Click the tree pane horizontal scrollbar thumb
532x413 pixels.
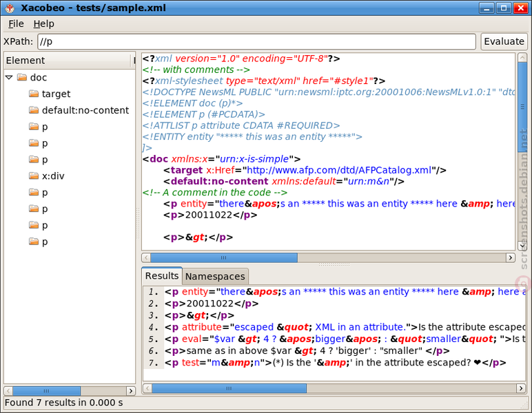click(46, 391)
